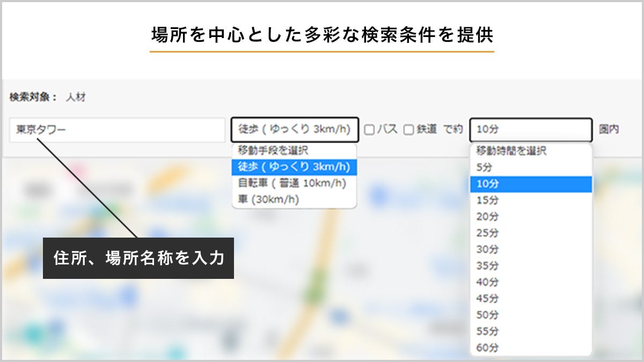The height and width of the screenshot is (362, 644).
Task: Choose 自転車 ( 普通 10km/h) option
Action: coord(294,183)
